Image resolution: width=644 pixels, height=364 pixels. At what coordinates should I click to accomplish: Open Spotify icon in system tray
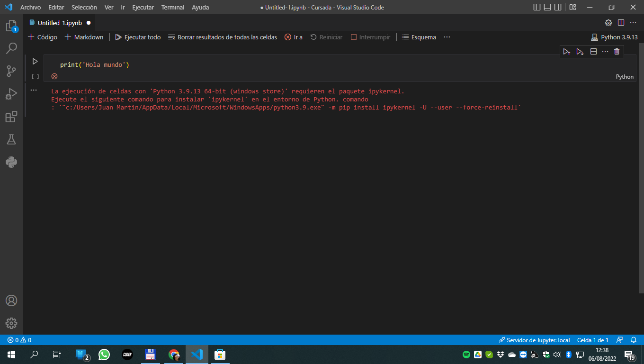point(466,355)
